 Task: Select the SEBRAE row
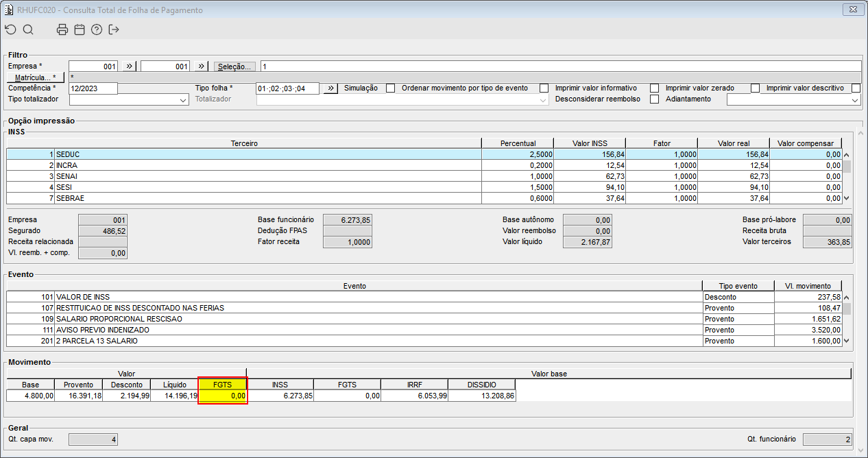pos(424,198)
